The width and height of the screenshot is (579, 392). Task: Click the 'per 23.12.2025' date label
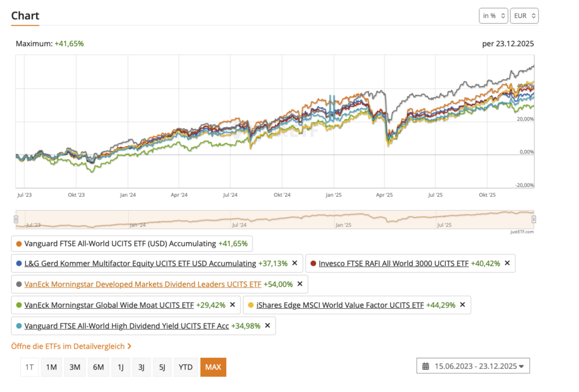508,43
